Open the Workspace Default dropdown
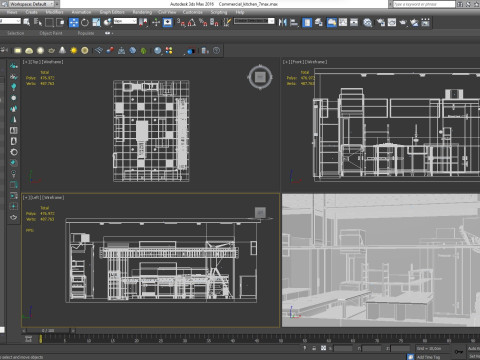The width and height of the screenshot is (480, 360). (32, 4)
